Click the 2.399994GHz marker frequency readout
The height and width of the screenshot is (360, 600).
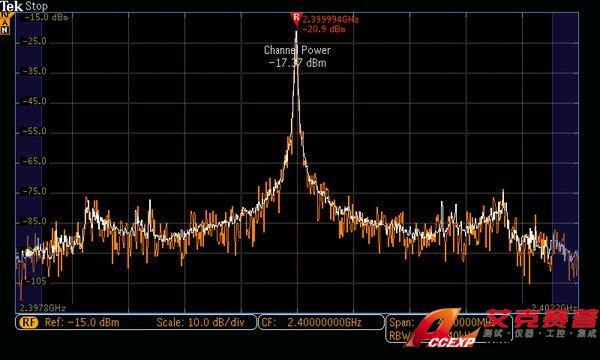tap(331, 19)
